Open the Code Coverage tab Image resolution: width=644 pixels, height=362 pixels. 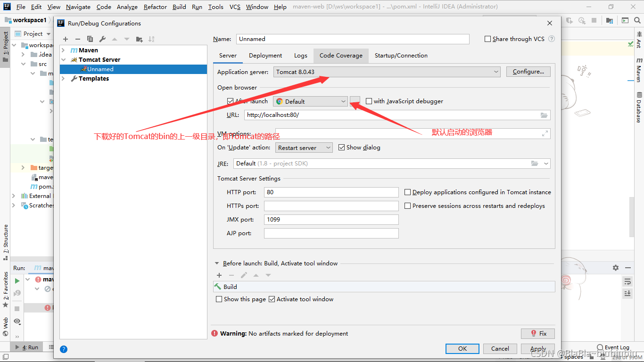(341, 56)
